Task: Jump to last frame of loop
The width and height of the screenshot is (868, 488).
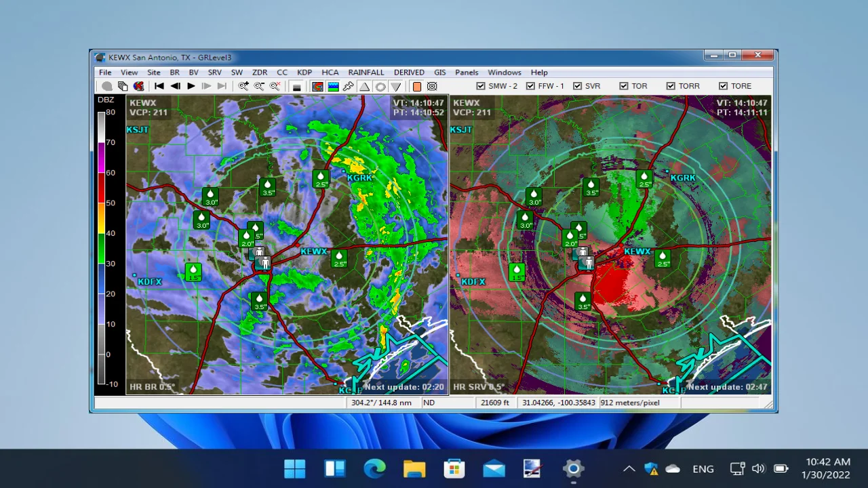Action: coord(222,86)
